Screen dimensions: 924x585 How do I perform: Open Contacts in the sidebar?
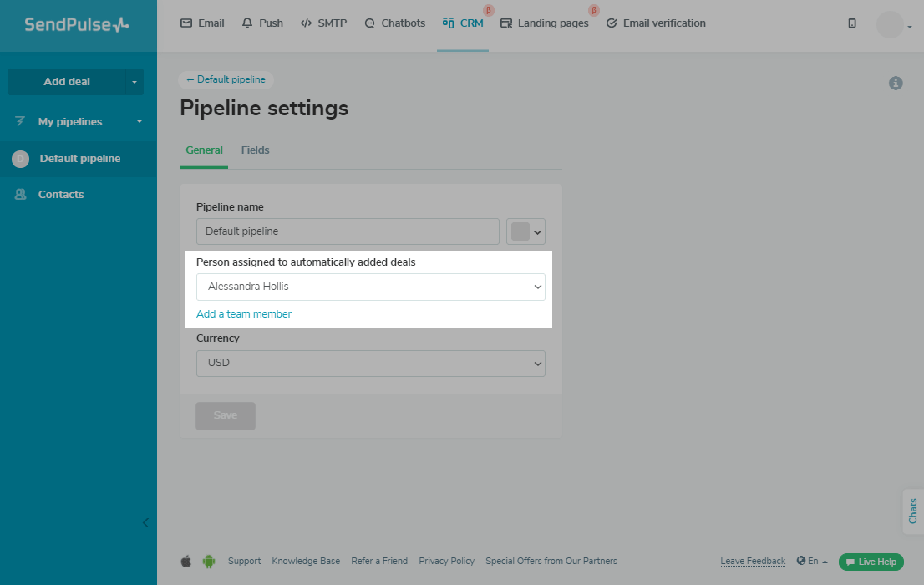[x=61, y=195]
